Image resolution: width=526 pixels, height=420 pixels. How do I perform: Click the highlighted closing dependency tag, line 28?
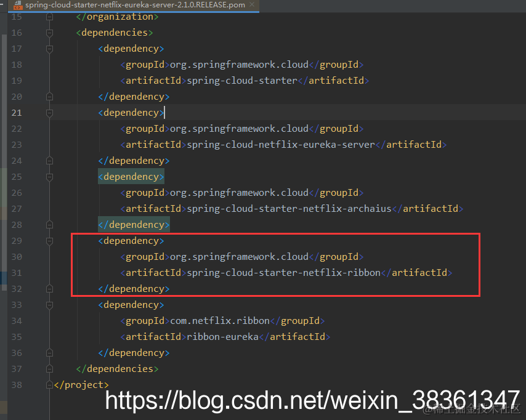[134, 225]
